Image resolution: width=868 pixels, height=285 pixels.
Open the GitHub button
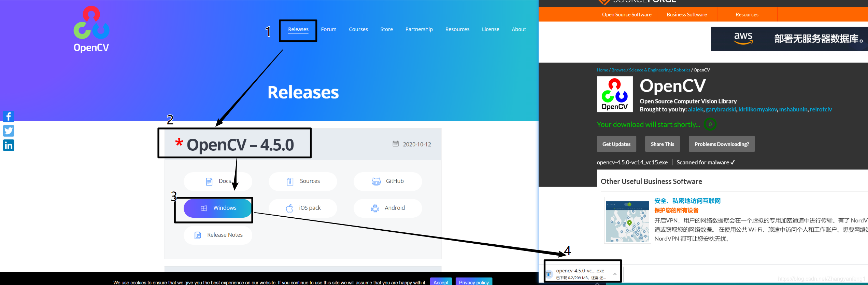pos(388,181)
